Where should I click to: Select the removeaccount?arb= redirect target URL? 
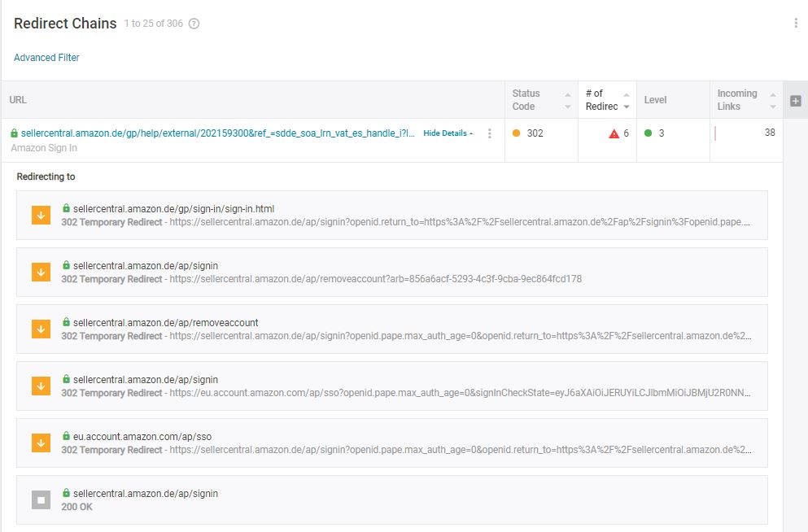[x=376, y=279]
